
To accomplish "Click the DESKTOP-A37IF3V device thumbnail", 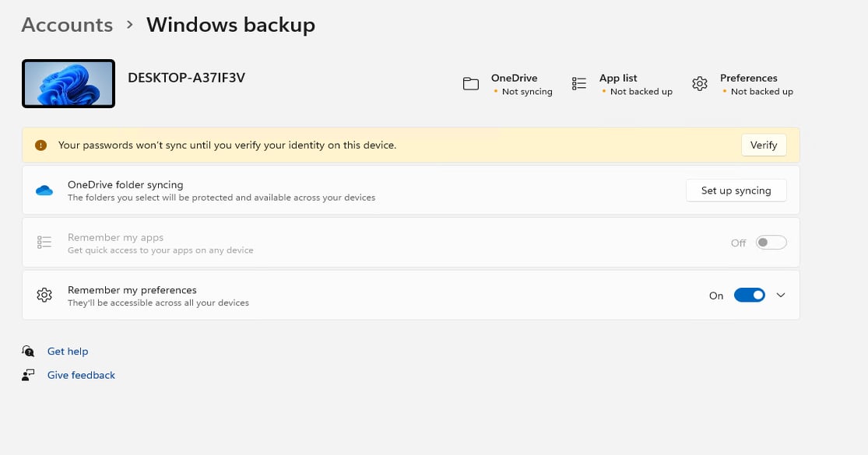I will [x=69, y=83].
